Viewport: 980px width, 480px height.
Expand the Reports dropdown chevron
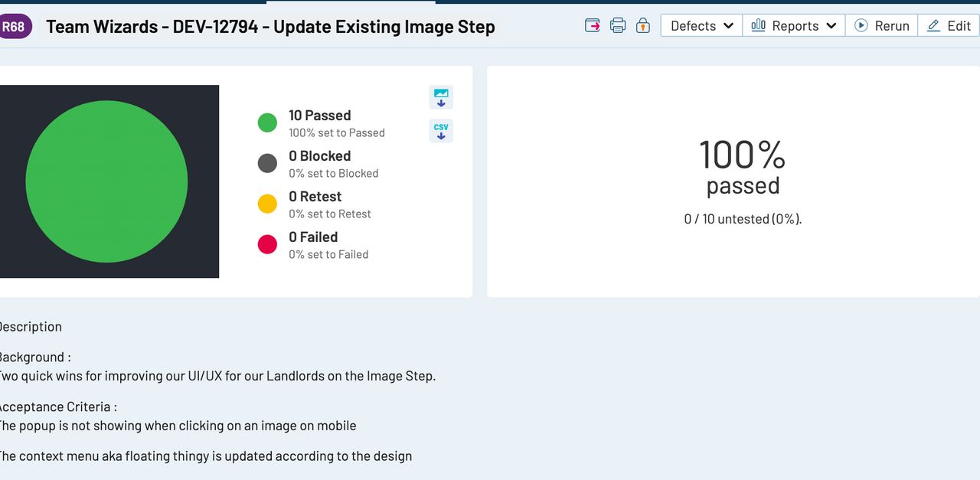point(831,26)
